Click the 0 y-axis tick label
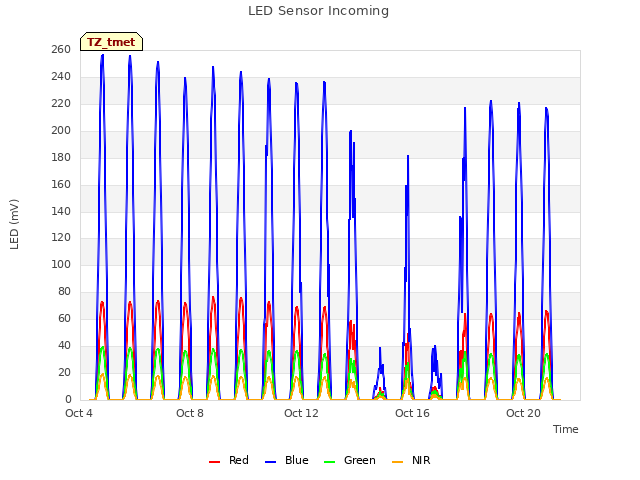The height and width of the screenshot is (480, 640). [68, 399]
